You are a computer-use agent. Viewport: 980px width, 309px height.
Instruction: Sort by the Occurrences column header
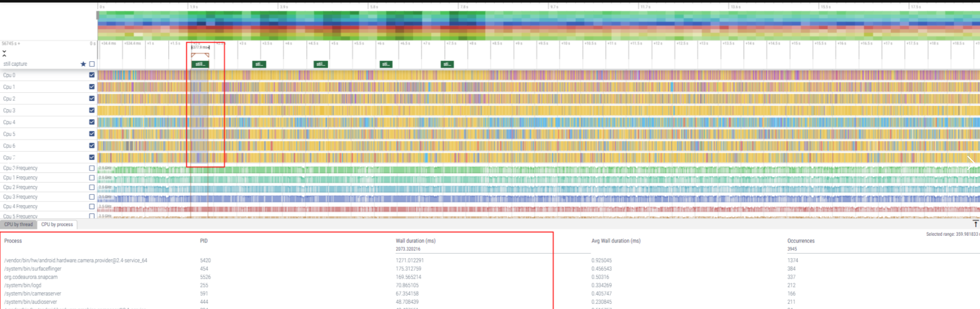tap(801, 240)
